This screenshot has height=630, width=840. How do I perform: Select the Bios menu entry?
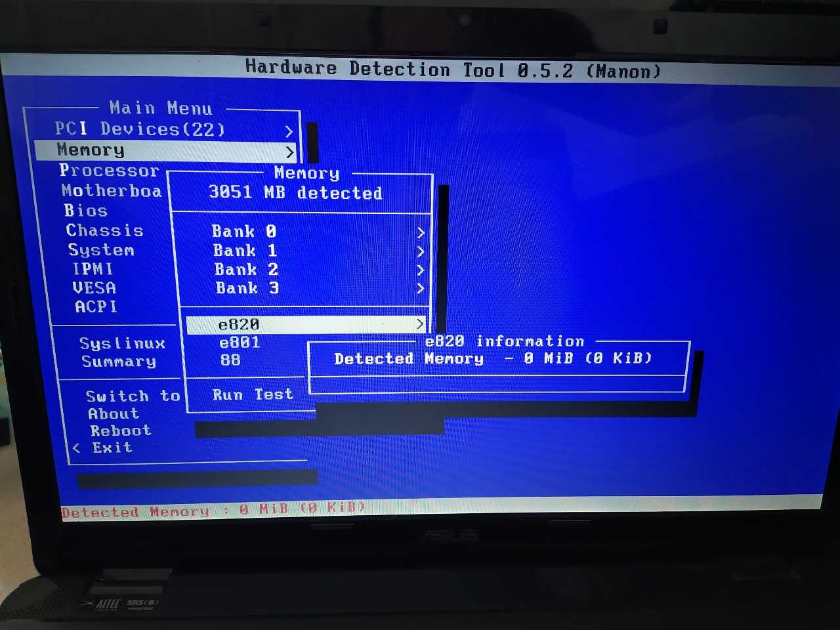(x=85, y=211)
